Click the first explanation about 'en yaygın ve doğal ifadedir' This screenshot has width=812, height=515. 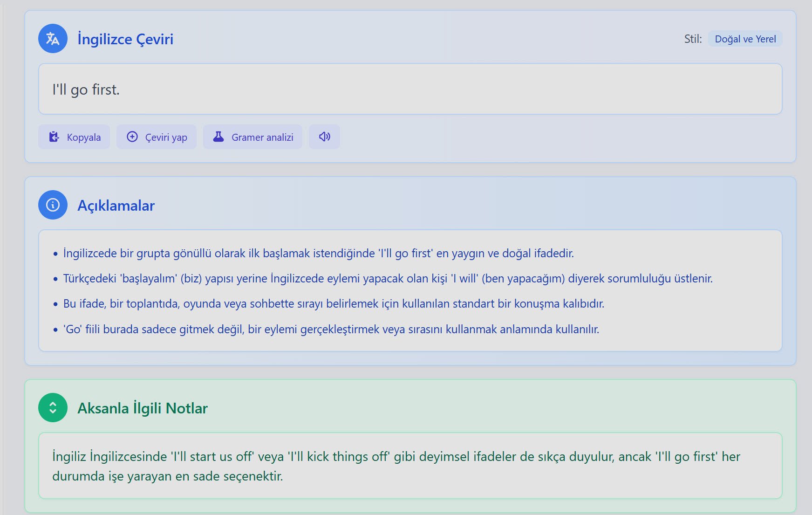[x=318, y=254]
